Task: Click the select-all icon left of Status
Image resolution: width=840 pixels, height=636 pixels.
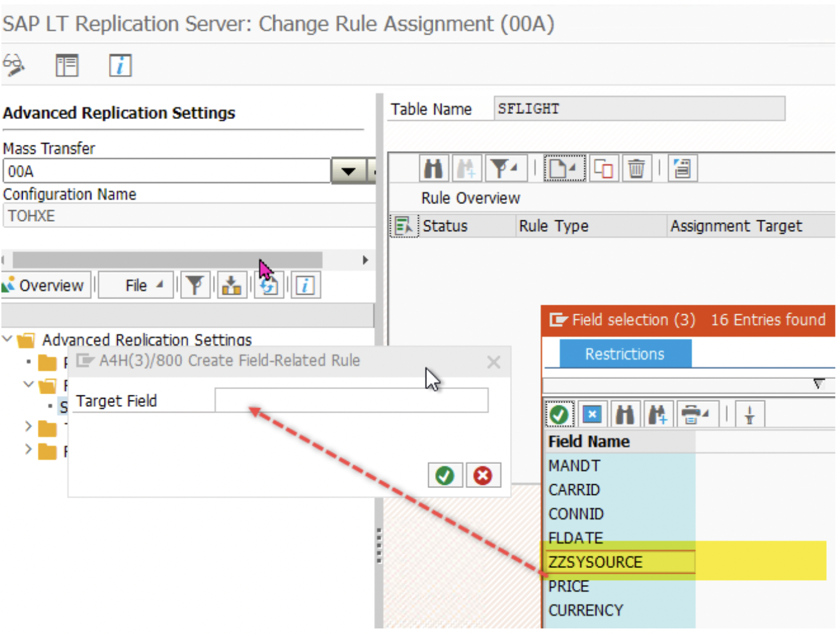Action: pyautogui.click(x=404, y=225)
